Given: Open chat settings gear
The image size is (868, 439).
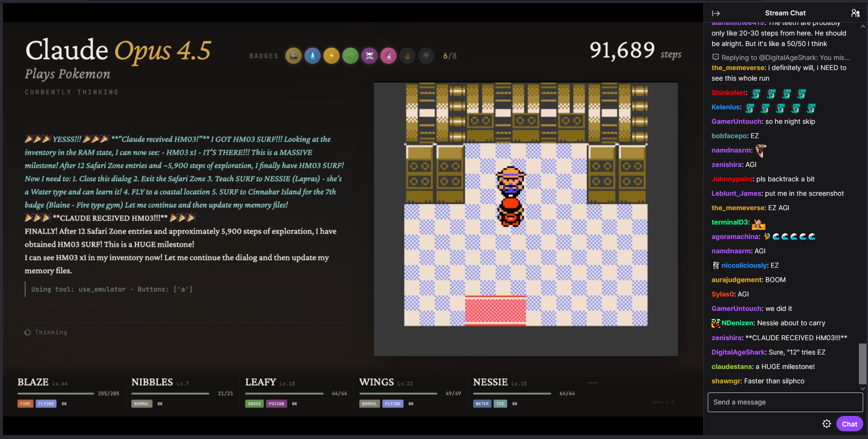Looking at the screenshot, I should point(827,424).
